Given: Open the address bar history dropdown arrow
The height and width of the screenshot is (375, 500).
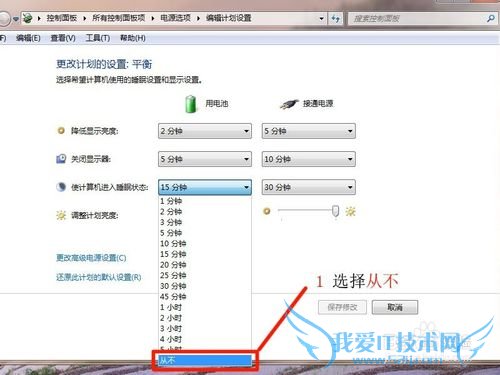Looking at the screenshot, I should tap(321, 18).
